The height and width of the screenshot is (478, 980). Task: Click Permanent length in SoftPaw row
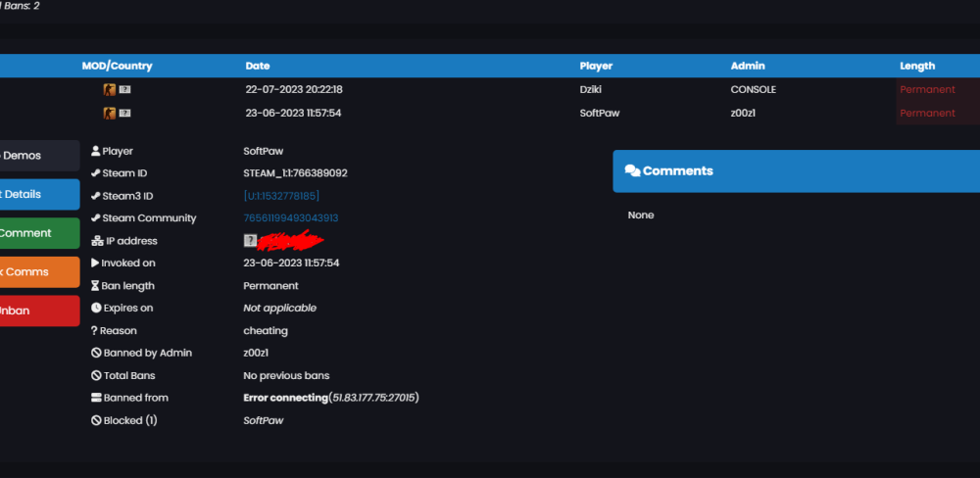coord(927,113)
